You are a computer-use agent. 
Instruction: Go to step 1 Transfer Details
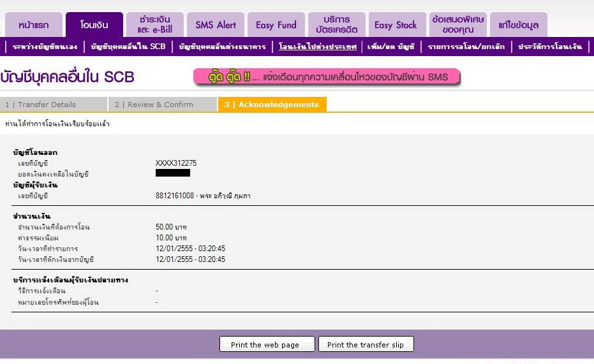point(54,105)
